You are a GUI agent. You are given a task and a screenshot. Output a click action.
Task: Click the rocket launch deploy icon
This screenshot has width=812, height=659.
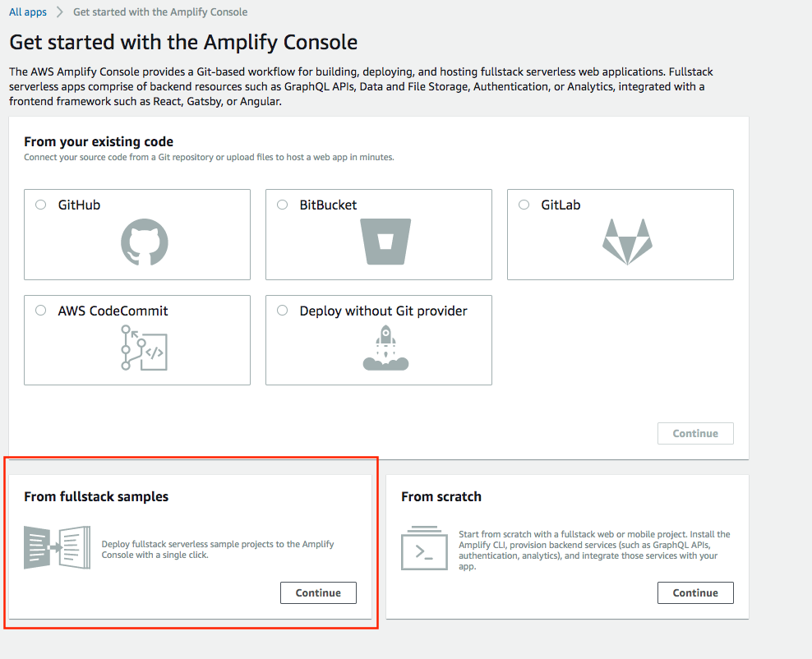pos(385,348)
